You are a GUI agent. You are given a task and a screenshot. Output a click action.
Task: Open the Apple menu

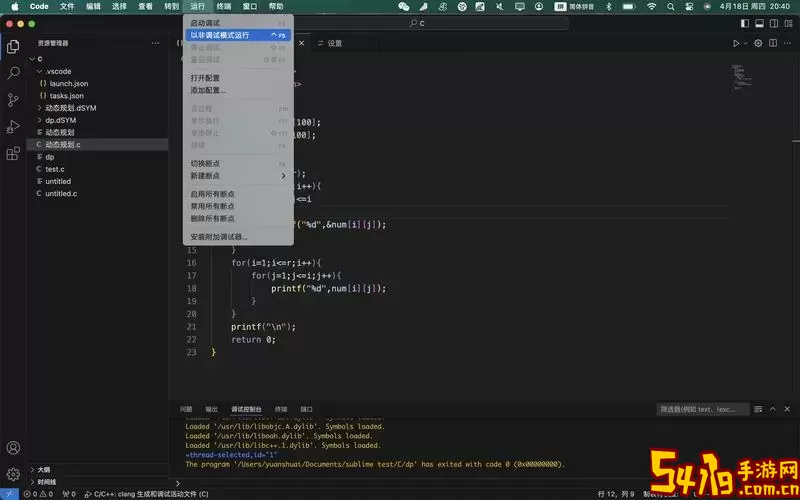coord(15,7)
